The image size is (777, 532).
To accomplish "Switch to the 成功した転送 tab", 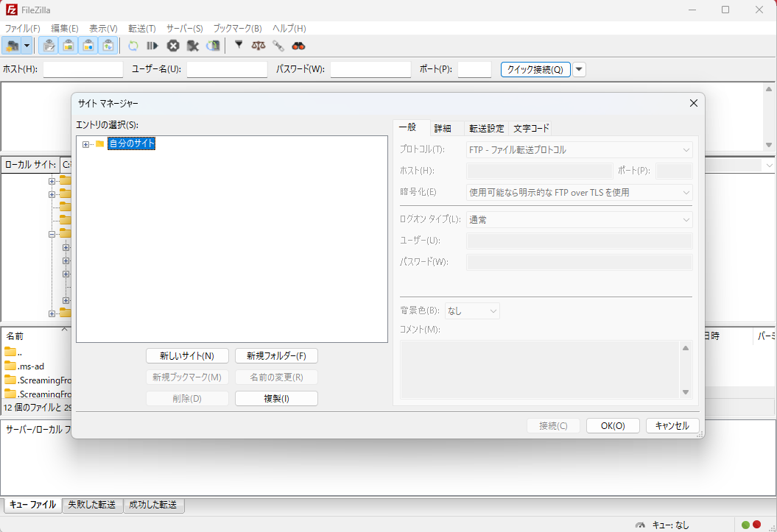I will click(x=154, y=505).
